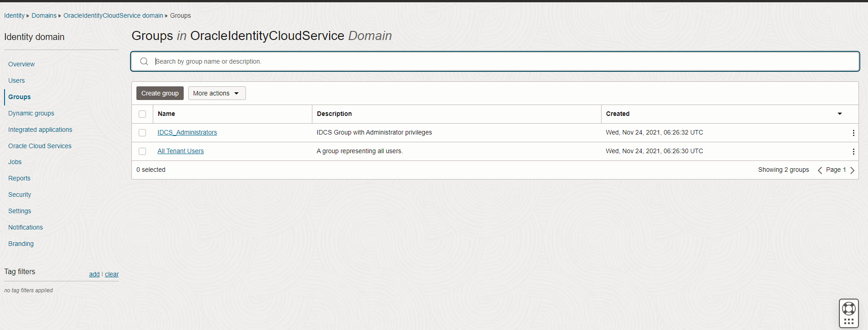Click date 'Wed, Nov 24, 2021, 06:26:32 UTC'
Viewport: 868px width, 330px height.
(x=654, y=132)
